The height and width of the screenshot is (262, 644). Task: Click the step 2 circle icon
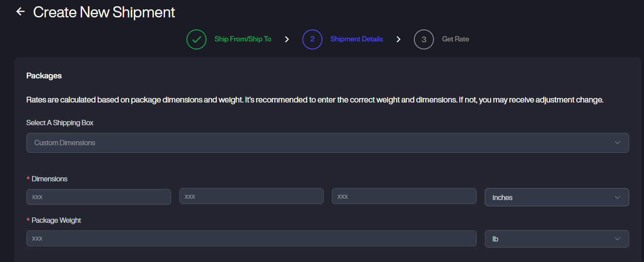pos(312,39)
